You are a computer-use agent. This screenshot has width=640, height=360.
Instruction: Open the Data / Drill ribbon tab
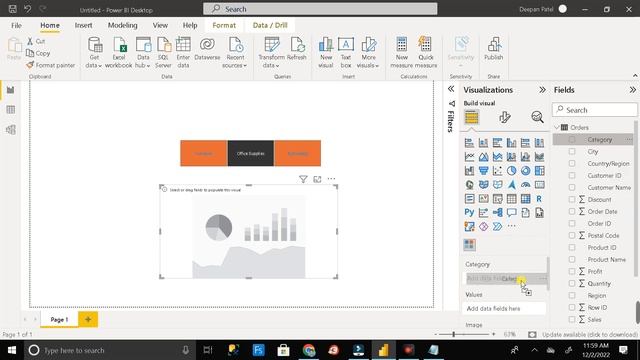(x=270, y=25)
